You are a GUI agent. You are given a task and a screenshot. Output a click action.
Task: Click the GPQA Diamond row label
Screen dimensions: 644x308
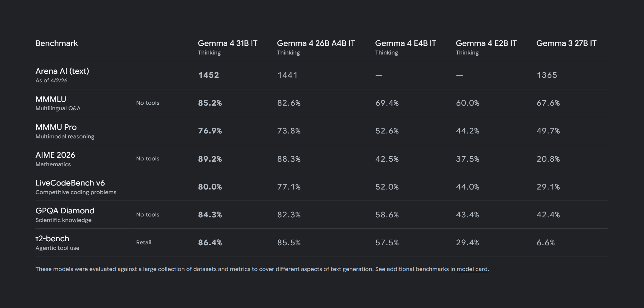[x=65, y=211]
